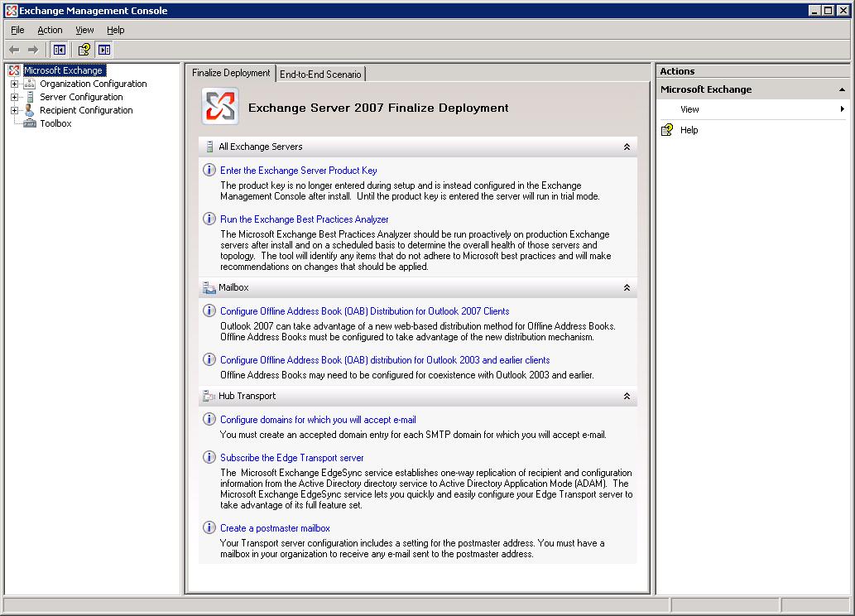
Task: Expand the Organization Configuration node
Action: pyautogui.click(x=15, y=84)
